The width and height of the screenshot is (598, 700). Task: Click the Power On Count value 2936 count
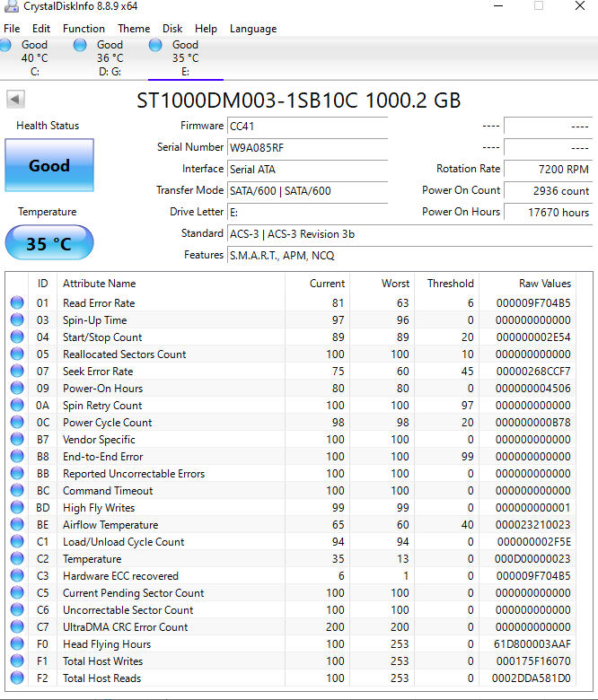point(548,190)
